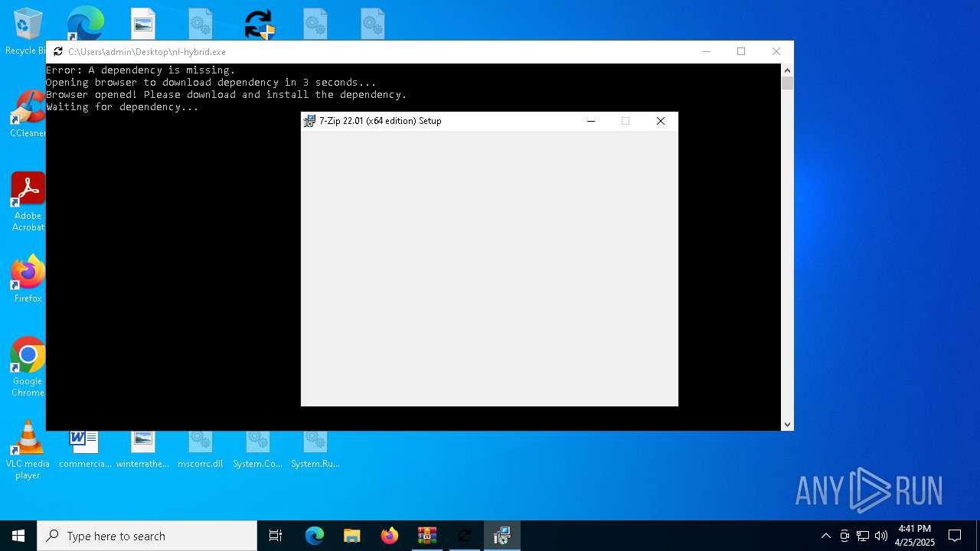This screenshot has width=980, height=551.
Task: Launch Firefox from the desktop shortcut
Action: 28,279
